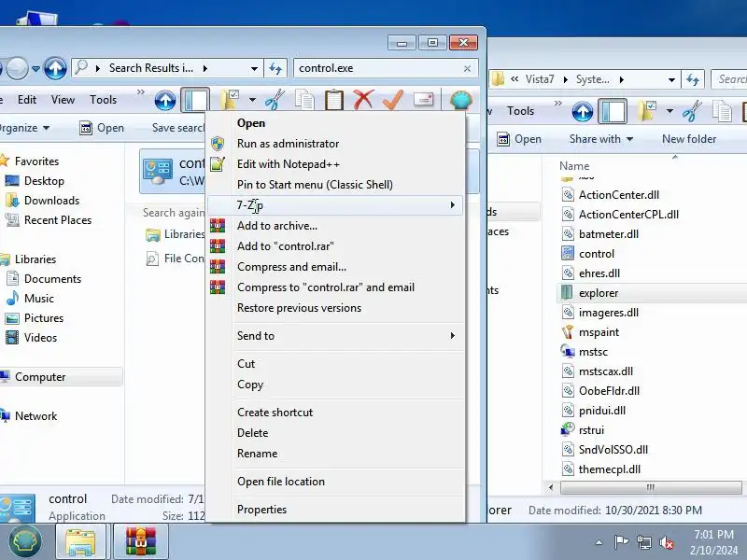Choose Edit with Notepad++

[335, 164]
